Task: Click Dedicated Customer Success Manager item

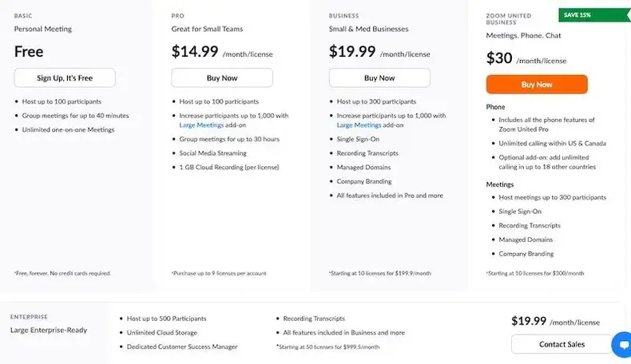Action: pos(182,346)
